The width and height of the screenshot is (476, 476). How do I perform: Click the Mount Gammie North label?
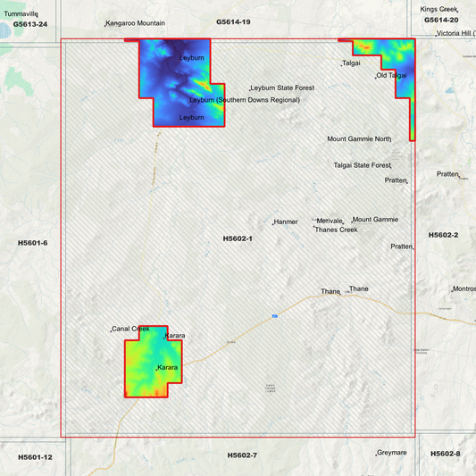(x=359, y=138)
